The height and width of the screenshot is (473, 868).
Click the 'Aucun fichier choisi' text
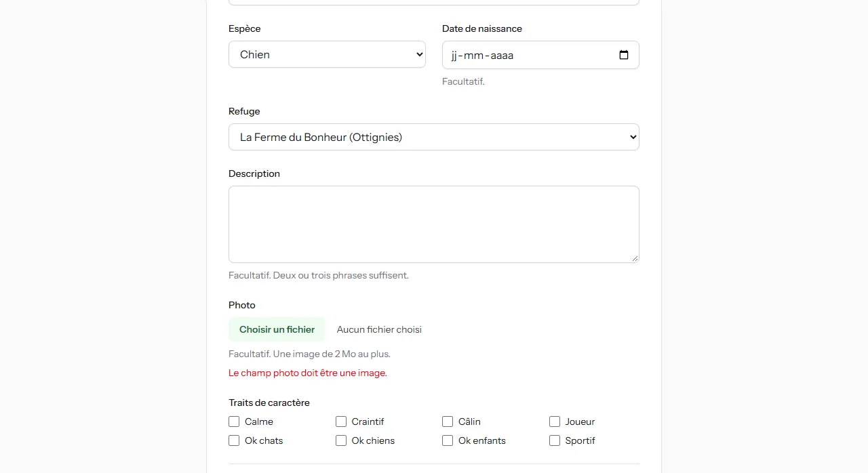[x=379, y=329]
